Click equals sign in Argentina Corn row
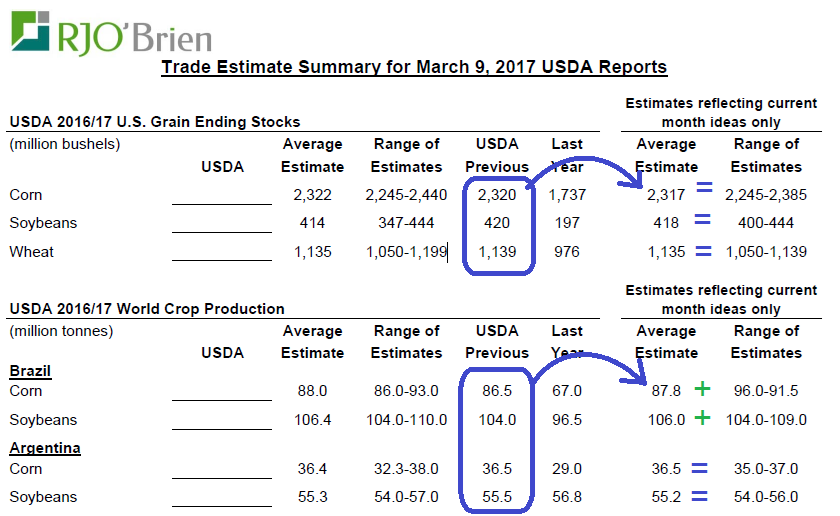Viewport: 840px width, 516px height. (x=705, y=467)
